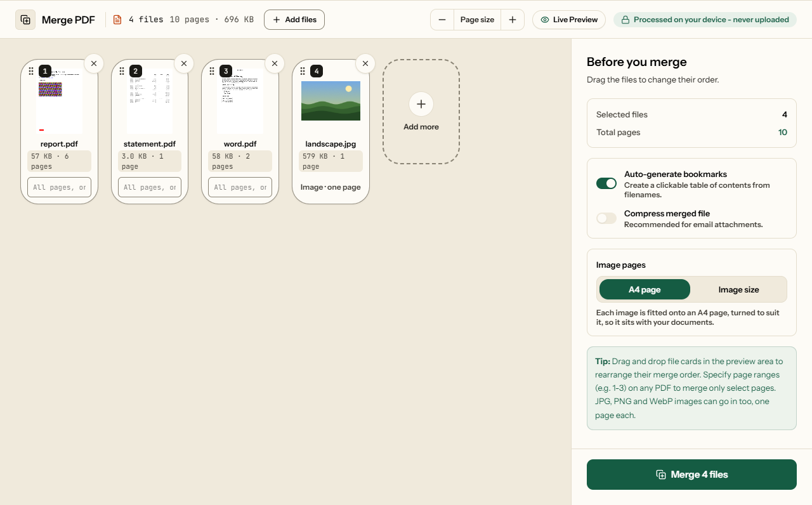Remove statement.pdf from the merge list

[x=184, y=63]
